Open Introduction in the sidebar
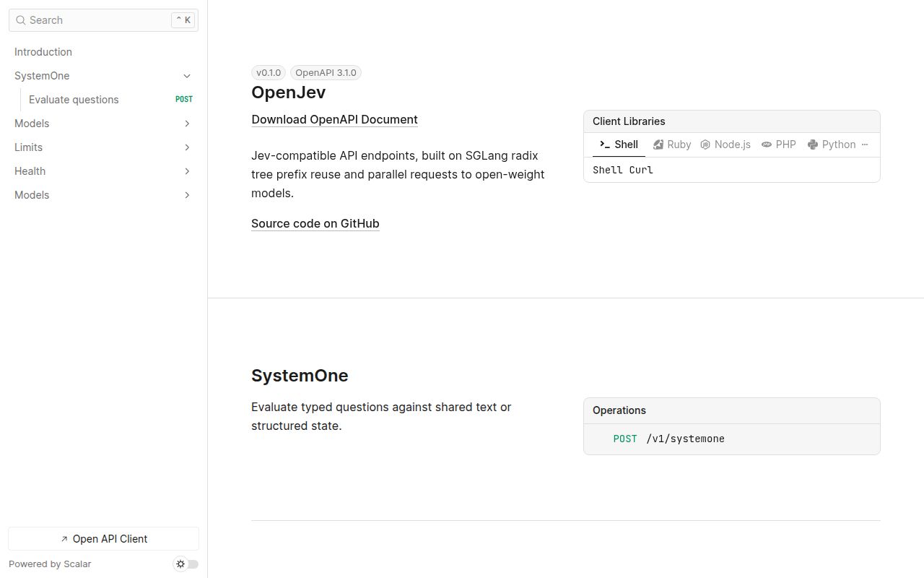This screenshot has height=578, width=924. click(x=103, y=52)
